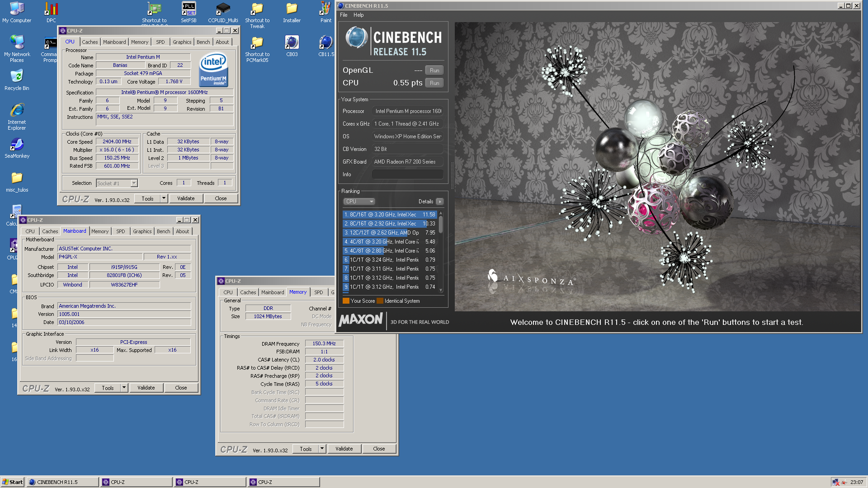868x488 pixels.
Task: Click the ranking list scrollbar
Action: click(441, 251)
